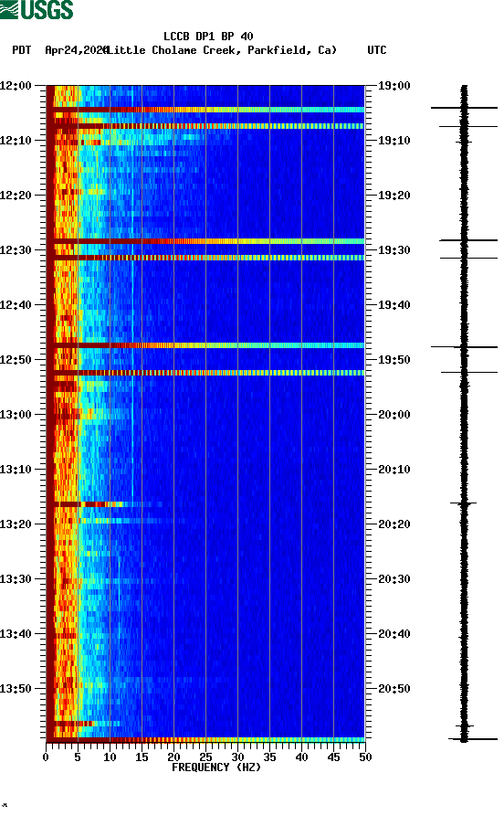
Task: Click the 20:30 UTC time label
Action: pyautogui.click(x=394, y=579)
